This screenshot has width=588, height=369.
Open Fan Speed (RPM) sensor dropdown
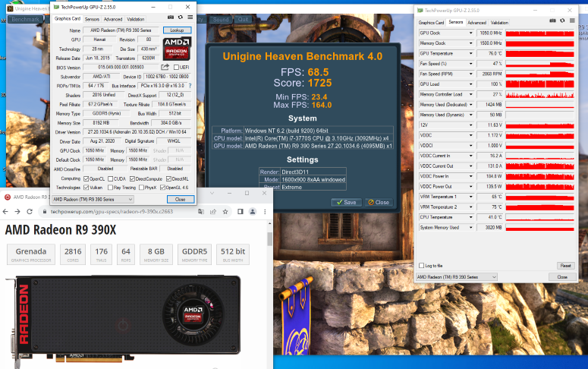471,74
